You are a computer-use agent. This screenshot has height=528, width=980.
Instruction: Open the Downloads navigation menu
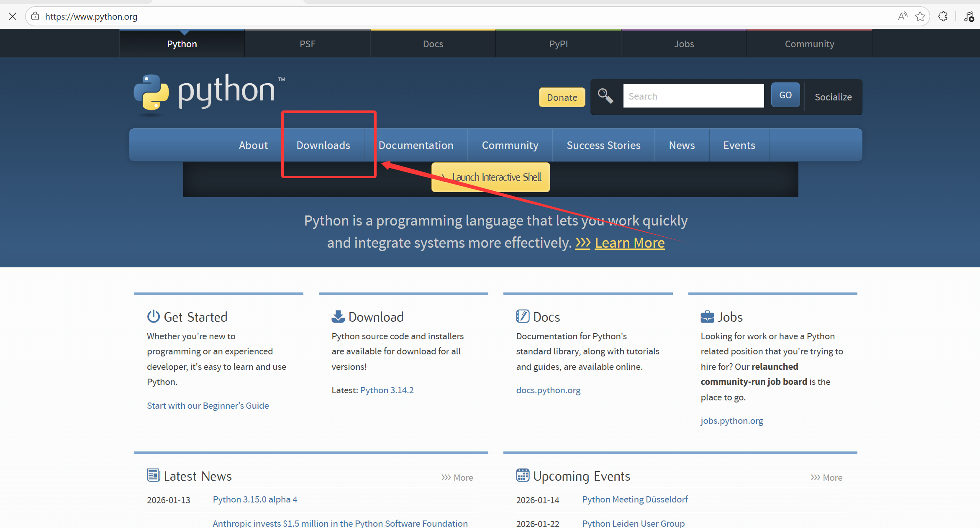coord(323,145)
